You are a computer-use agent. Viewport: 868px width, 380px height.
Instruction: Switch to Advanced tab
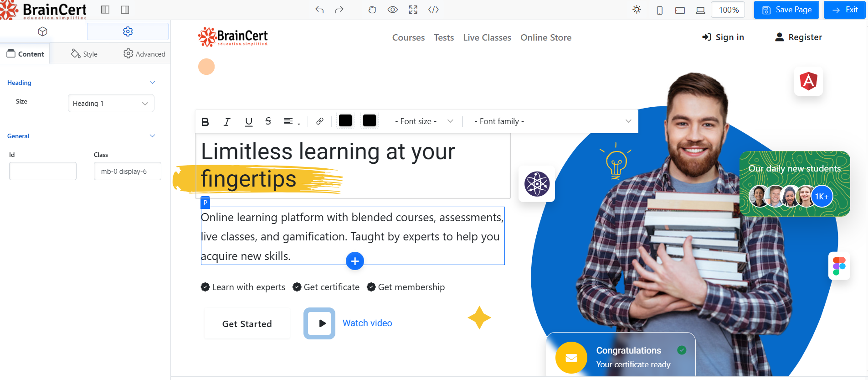(144, 54)
